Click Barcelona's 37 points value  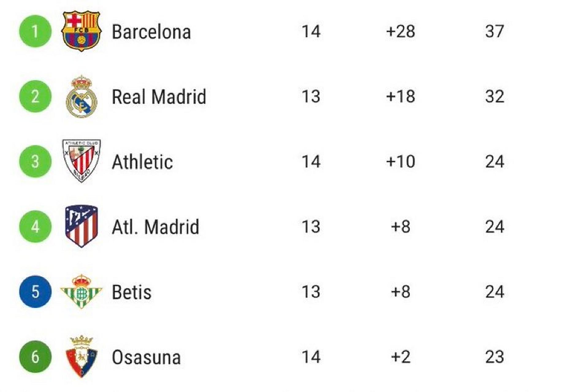[495, 31]
